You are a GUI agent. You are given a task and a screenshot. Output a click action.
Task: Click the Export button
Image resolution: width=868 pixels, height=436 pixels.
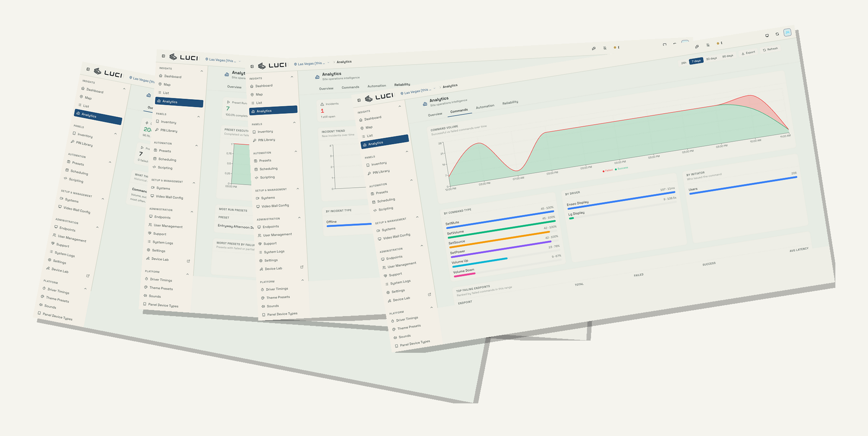click(x=748, y=53)
